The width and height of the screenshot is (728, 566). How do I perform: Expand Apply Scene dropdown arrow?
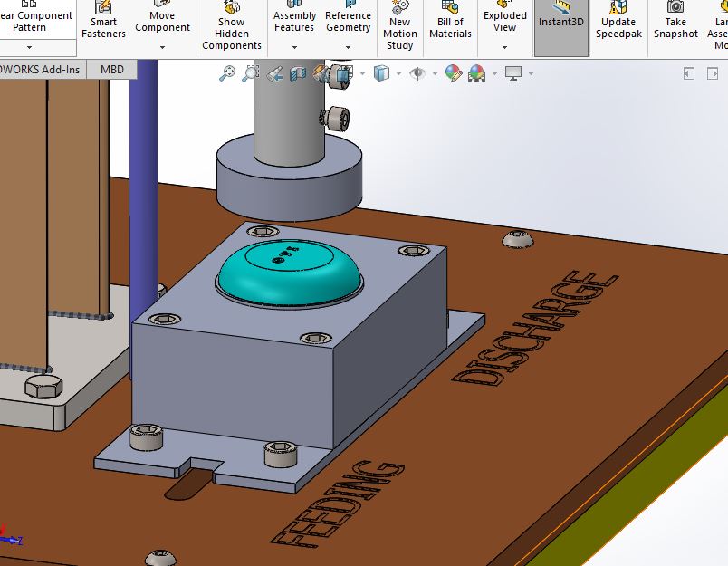494,73
